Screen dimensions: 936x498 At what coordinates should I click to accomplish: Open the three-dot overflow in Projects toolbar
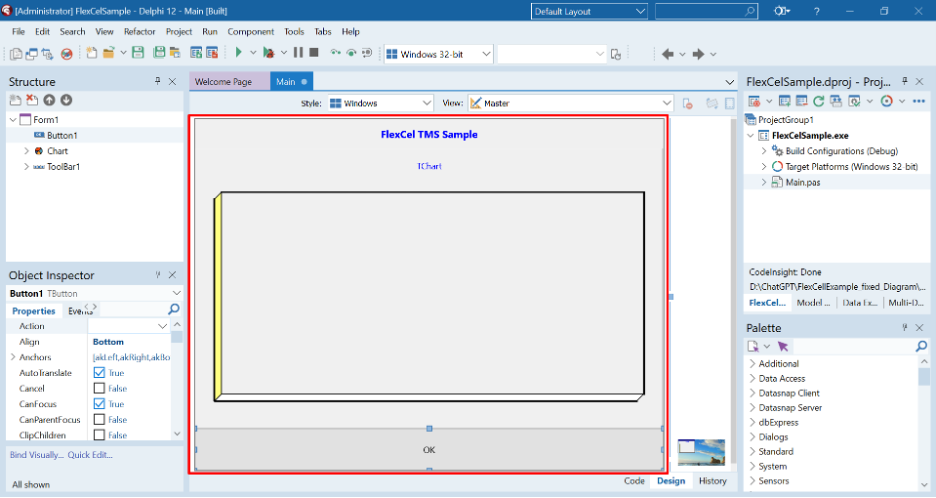click(919, 101)
